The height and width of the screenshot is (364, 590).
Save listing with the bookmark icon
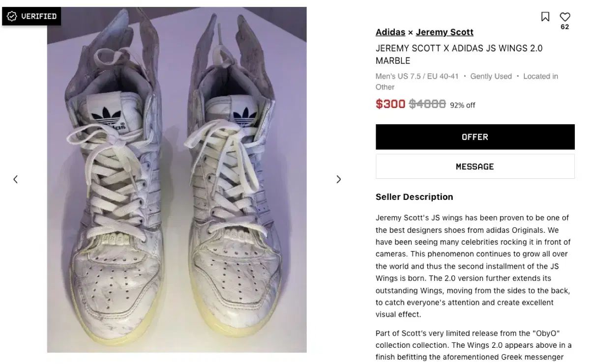pyautogui.click(x=545, y=17)
